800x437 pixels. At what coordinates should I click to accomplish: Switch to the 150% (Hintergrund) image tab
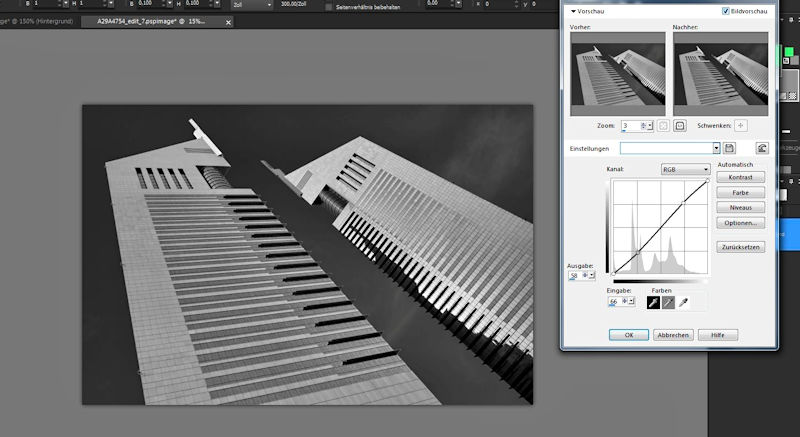tap(38, 22)
